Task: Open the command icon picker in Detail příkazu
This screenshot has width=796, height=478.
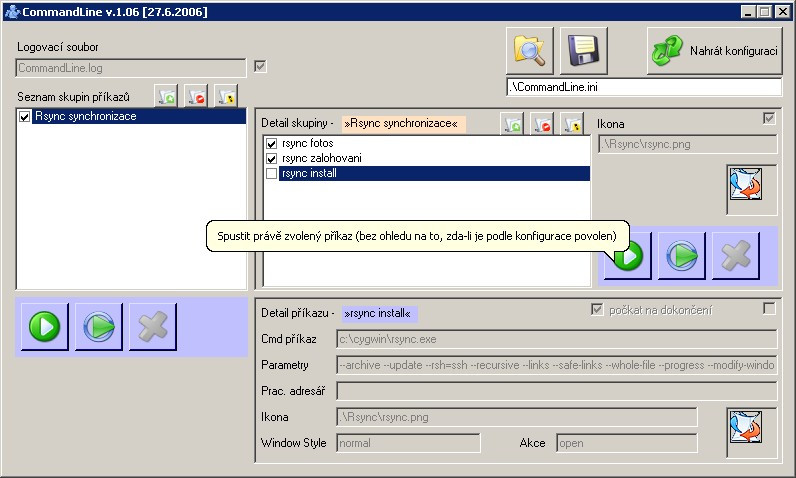Action: pos(751,433)
